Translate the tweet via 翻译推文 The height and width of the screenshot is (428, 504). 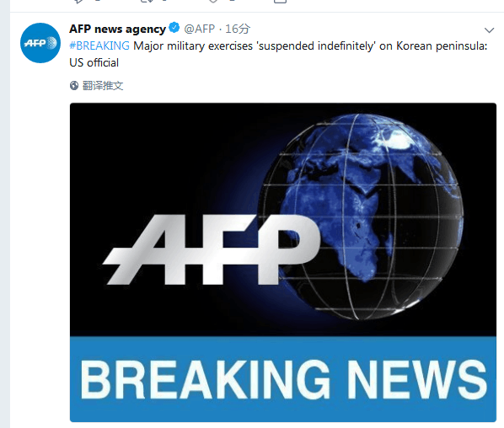click(103, 85)
